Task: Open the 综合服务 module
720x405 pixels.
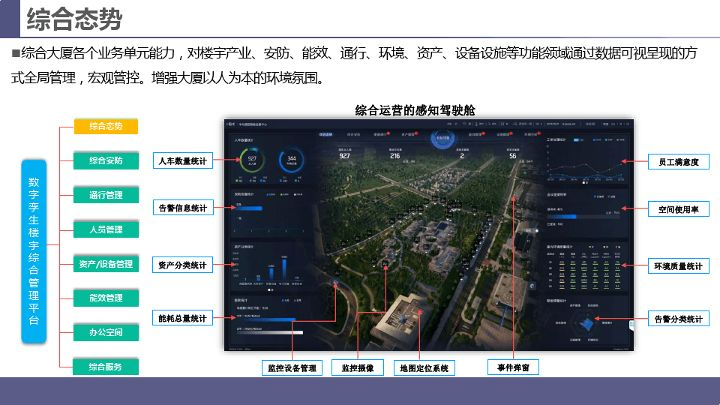Action: (106, 366)
